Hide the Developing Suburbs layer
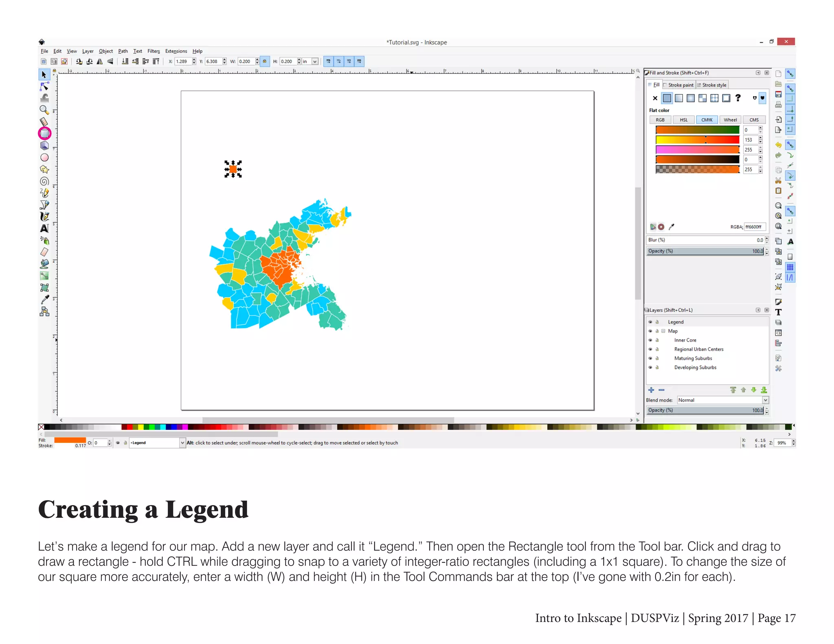This screenshot has width=834, height=644. (650, 367)
